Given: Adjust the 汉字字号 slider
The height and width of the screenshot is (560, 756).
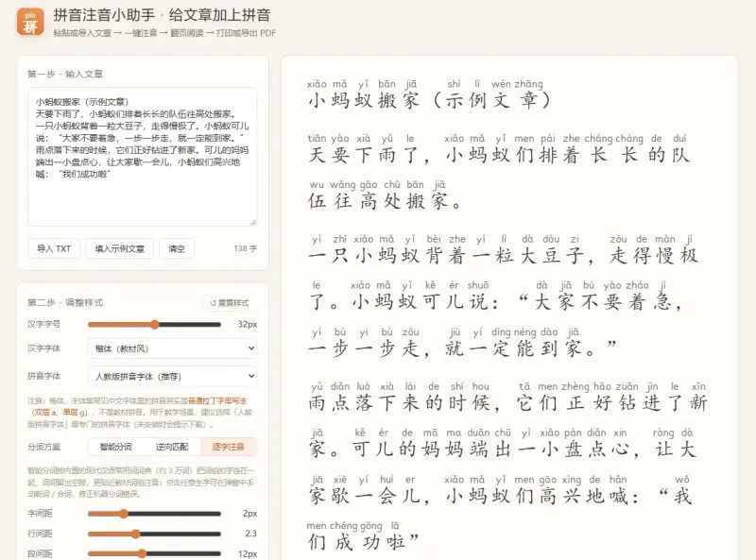Looking at the screenshot, I should [x=154, y=324].
